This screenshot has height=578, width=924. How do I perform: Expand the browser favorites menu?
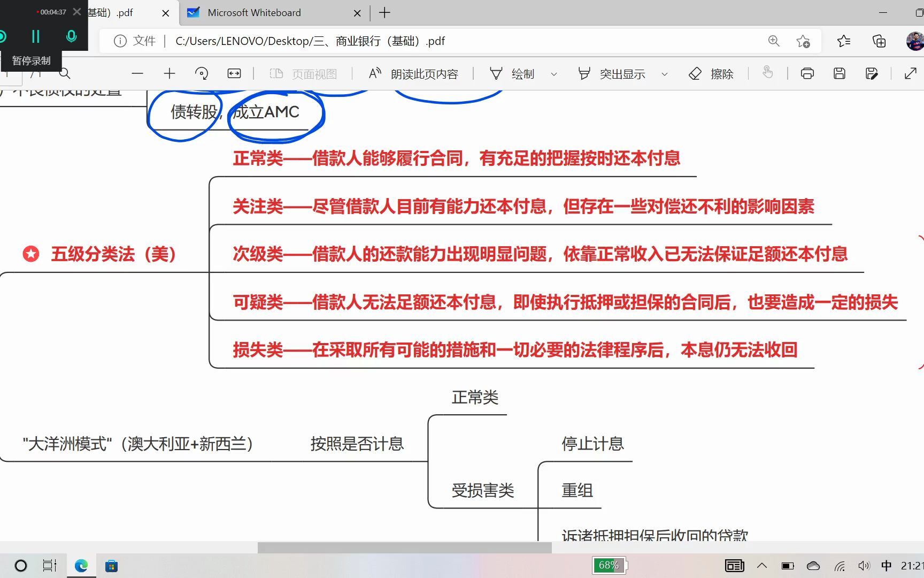click(844, 41)
